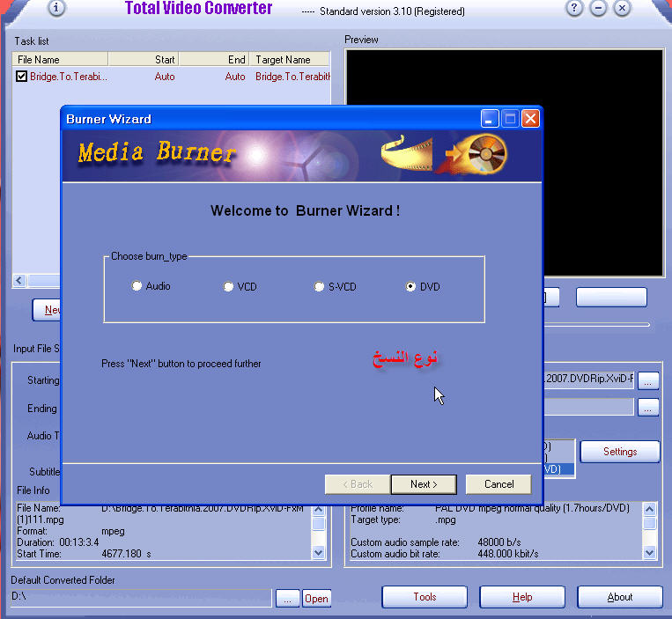The image size is (672, 619).
Task: Click Next to proceed in wizard
Action: point(424,484)
